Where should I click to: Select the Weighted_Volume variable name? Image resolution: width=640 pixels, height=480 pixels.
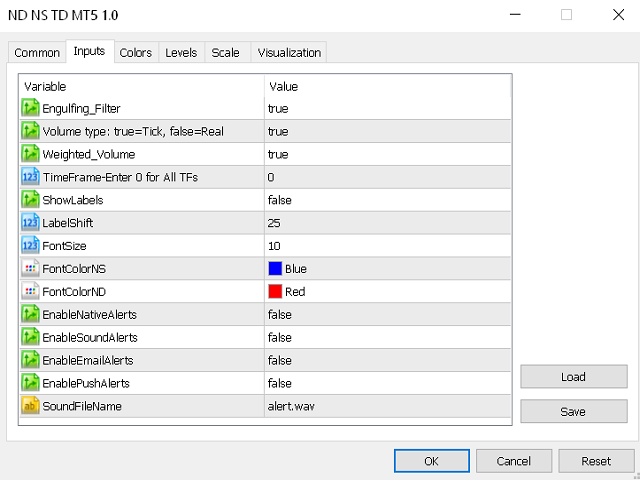(x=89, y=154)
